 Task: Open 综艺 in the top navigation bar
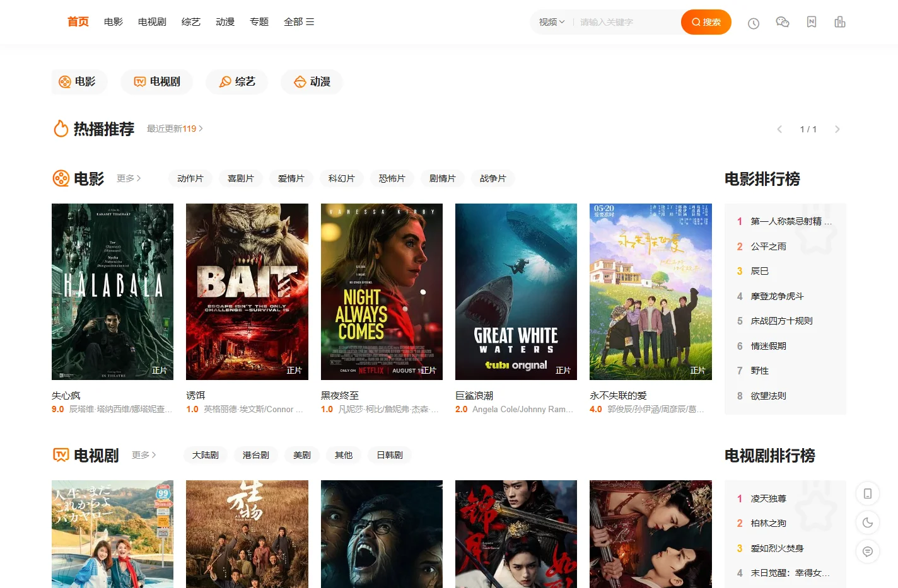[x=191, y=22]
